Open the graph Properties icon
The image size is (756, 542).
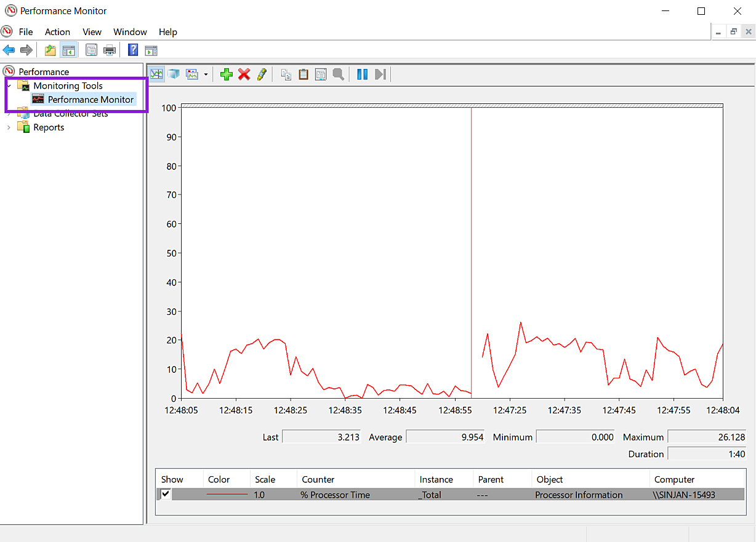point(321,74)
